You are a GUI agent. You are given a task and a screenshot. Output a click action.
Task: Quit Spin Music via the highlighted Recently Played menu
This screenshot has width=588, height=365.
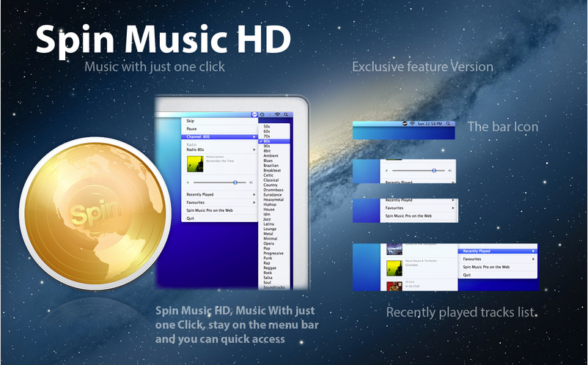467,275
